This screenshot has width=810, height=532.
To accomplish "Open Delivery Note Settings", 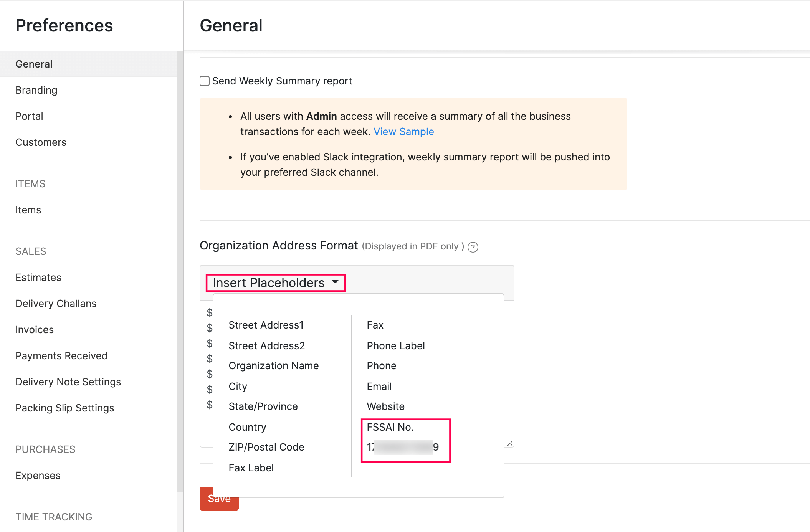I will click(68, 382).
